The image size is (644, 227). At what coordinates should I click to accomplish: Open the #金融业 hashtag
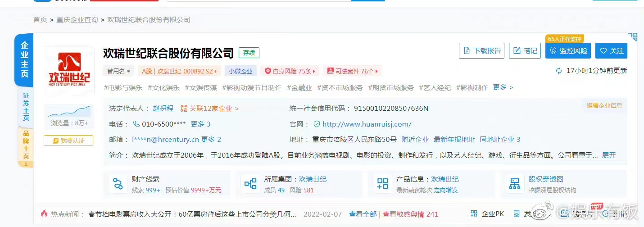(x=299, y=87)
